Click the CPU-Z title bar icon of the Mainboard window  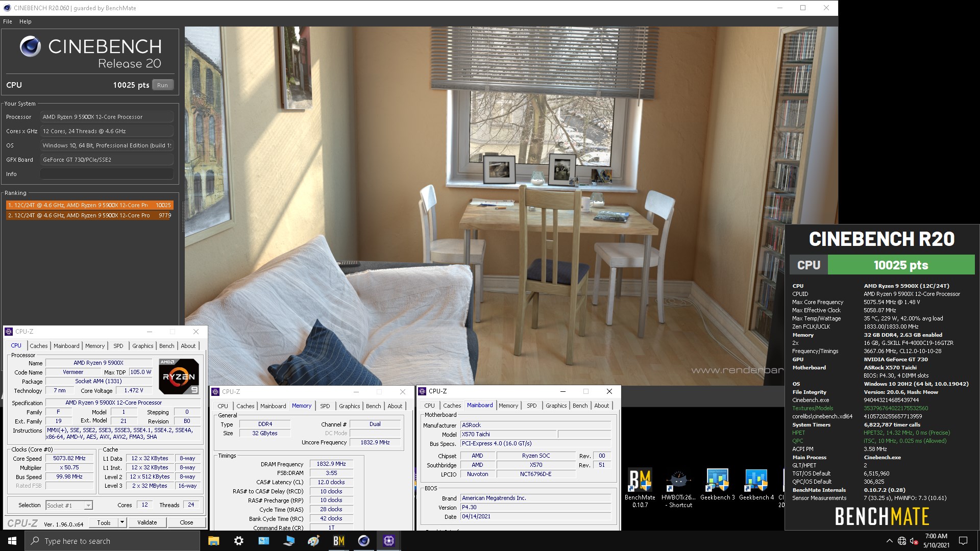click(x=422, y=391)
